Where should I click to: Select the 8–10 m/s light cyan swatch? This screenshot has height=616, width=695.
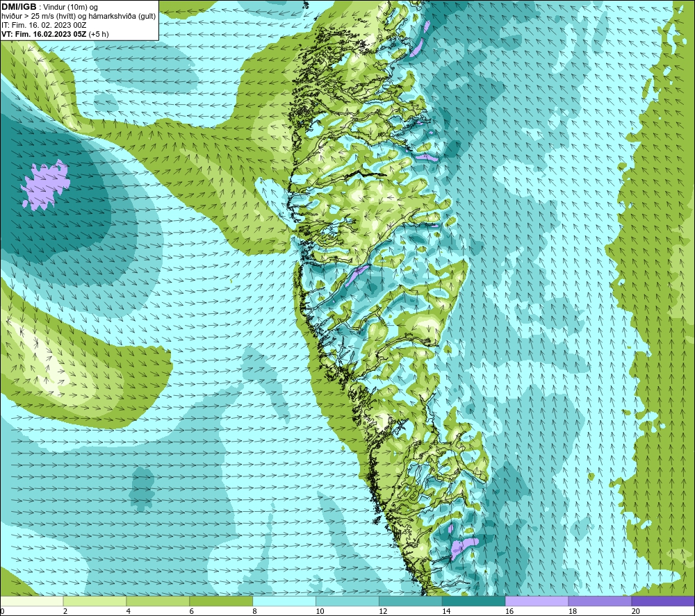coord(284,601)
